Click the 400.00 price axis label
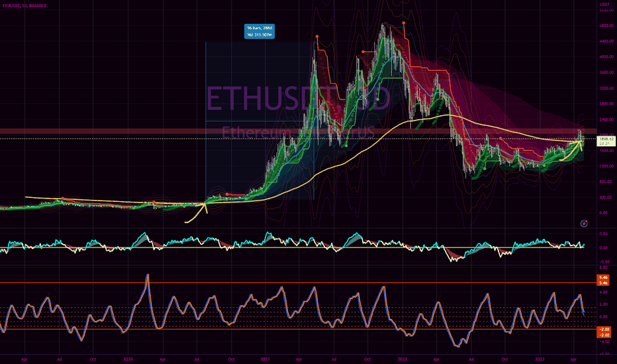 point(605,197)
